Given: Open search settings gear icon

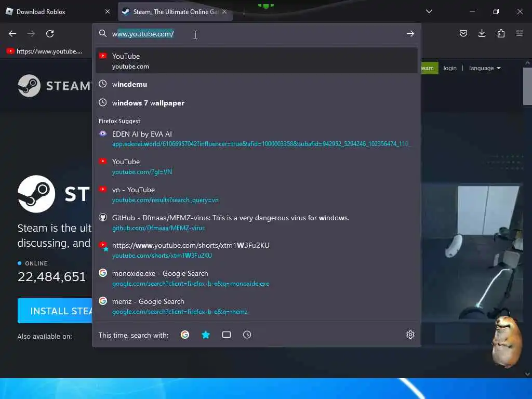Looking at the screenshot, I should [410, 335].
